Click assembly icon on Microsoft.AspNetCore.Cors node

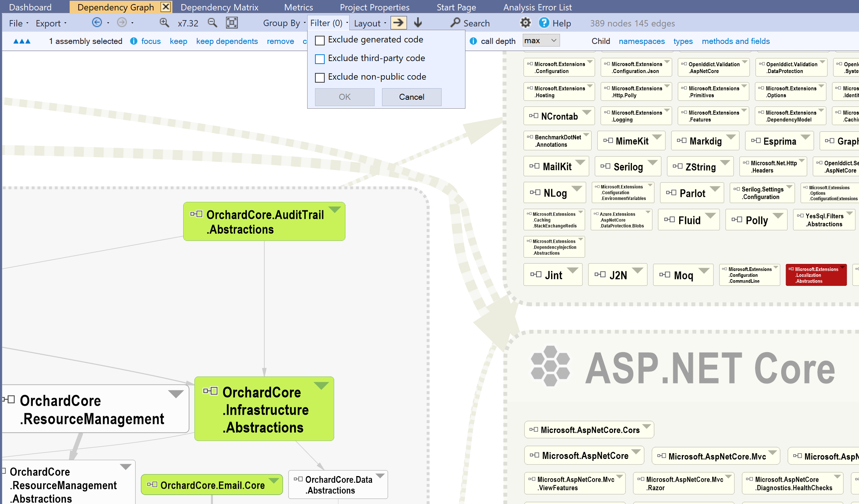(x=534, y=430)
